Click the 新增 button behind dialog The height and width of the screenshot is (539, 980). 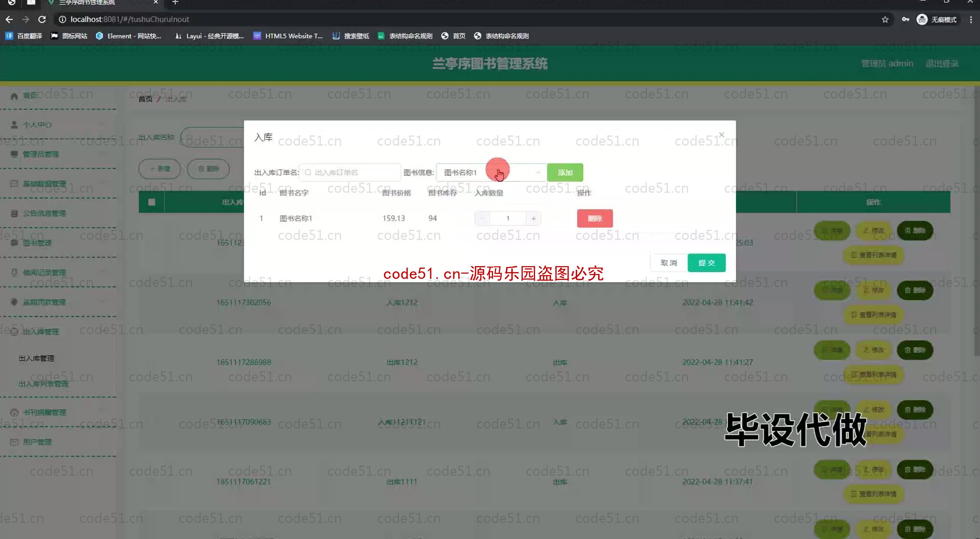tap(159, 168)
